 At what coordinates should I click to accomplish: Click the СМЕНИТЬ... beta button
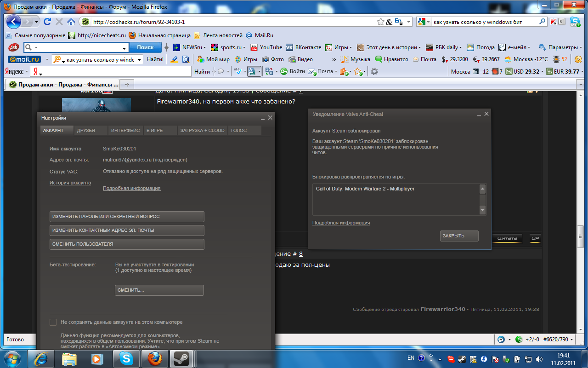click(x=159, y=290)
